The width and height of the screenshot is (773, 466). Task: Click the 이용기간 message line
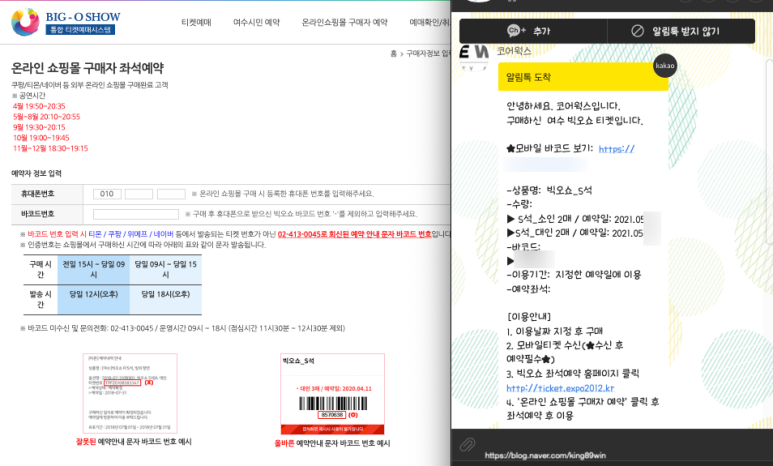(574, 275)
